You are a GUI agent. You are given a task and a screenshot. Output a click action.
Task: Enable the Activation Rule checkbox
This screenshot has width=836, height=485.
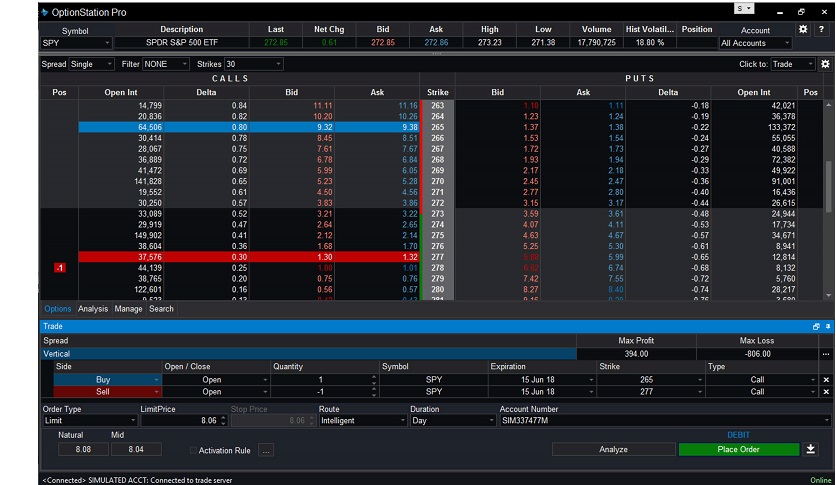[193, 450]
